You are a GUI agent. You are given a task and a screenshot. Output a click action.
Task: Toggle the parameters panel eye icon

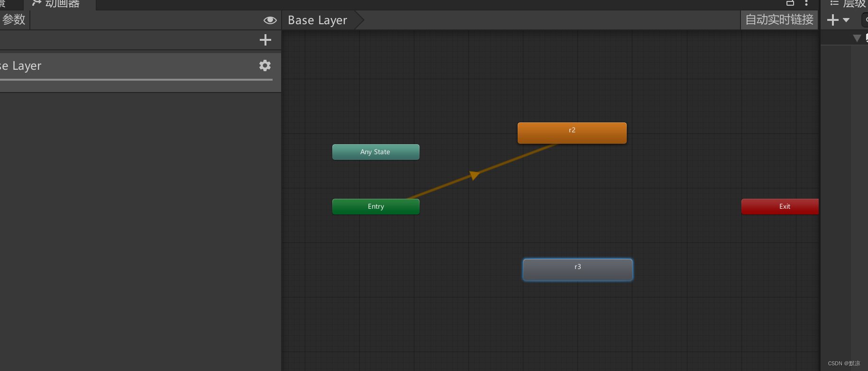pyautogui.click(x=270, y=20)
